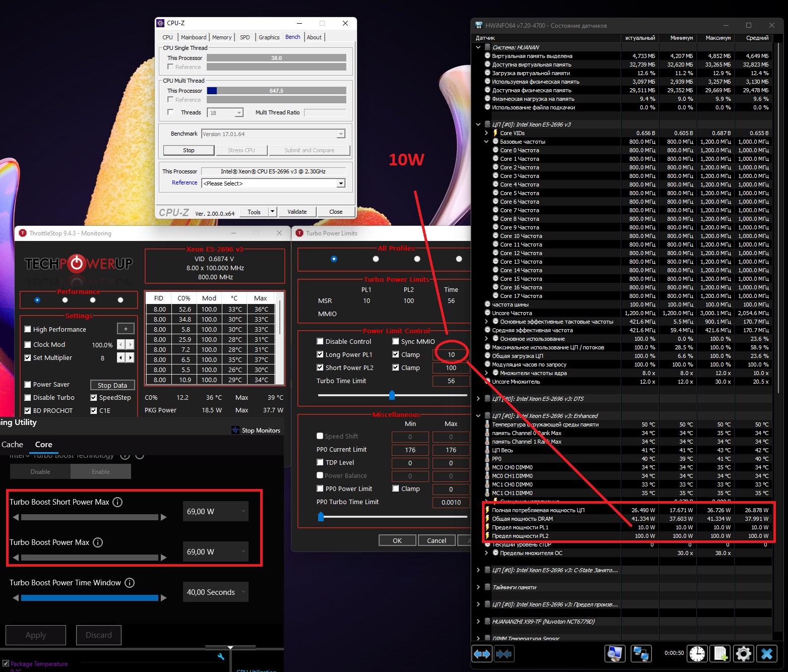Click the Stop benchmark button in CPU-Z
Screen dimensions: 788x672
point(189,150)
